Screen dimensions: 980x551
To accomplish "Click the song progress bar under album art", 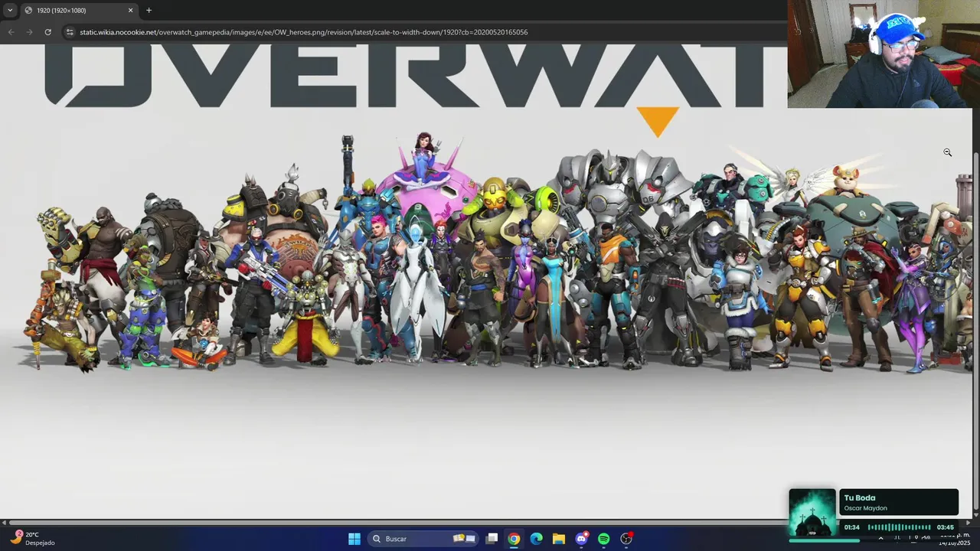I will (824, 540).
